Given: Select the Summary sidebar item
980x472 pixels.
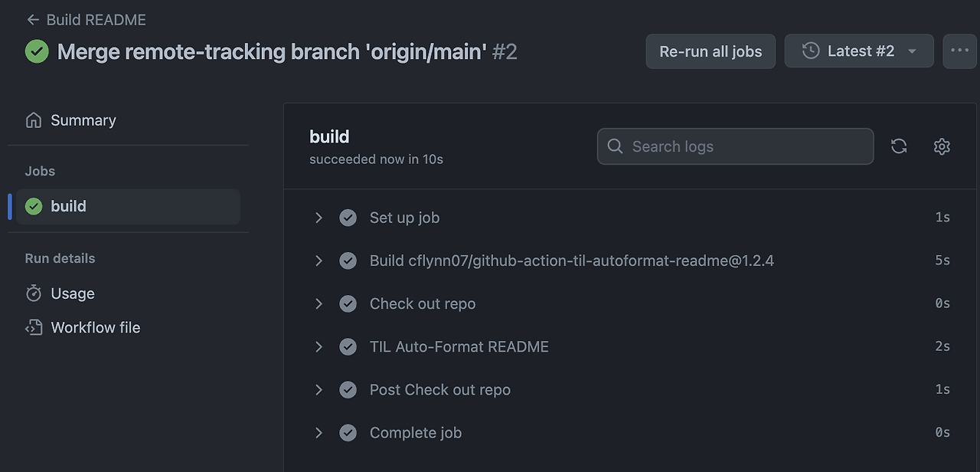Looking at the screenshot, I should tap(83, 120).
